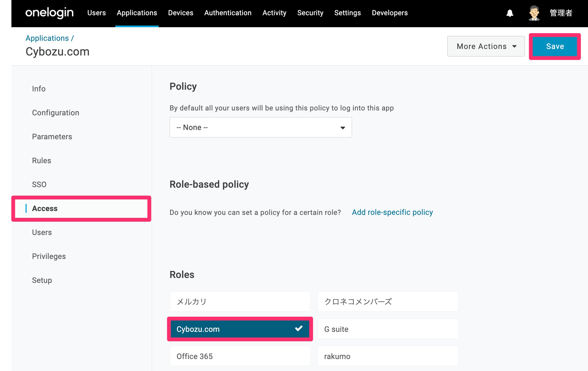The height and width of the screenshot is (371, 588).
Task: Open the Users menu in top navigation
Action: coord(96,13)
